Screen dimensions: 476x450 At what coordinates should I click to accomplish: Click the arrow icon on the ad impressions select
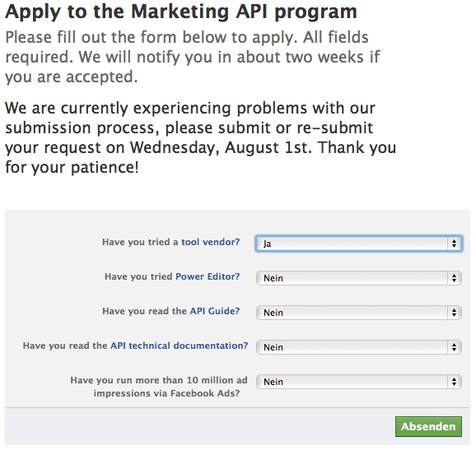click(x=454, y=382)
